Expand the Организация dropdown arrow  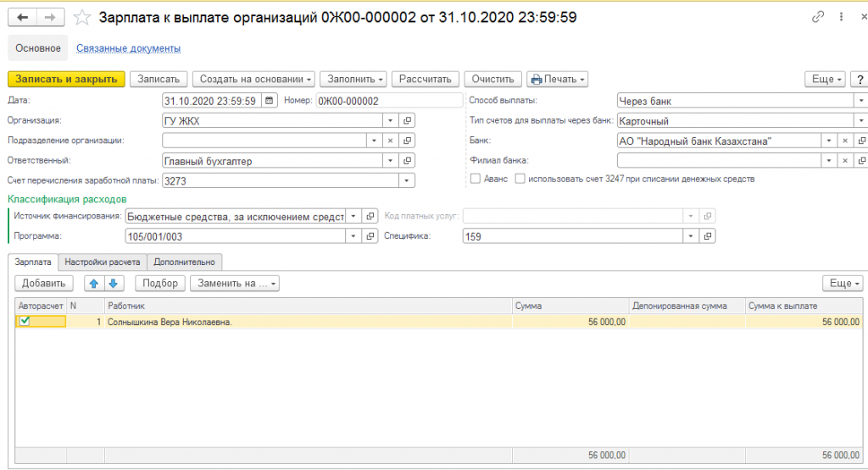390,120
